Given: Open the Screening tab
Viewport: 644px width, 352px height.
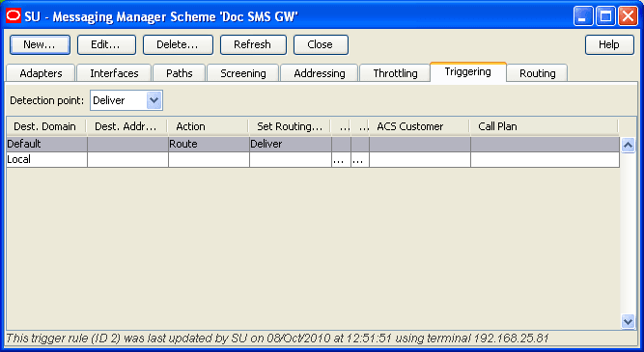Looking at the screenshot, I should (243, 73).
